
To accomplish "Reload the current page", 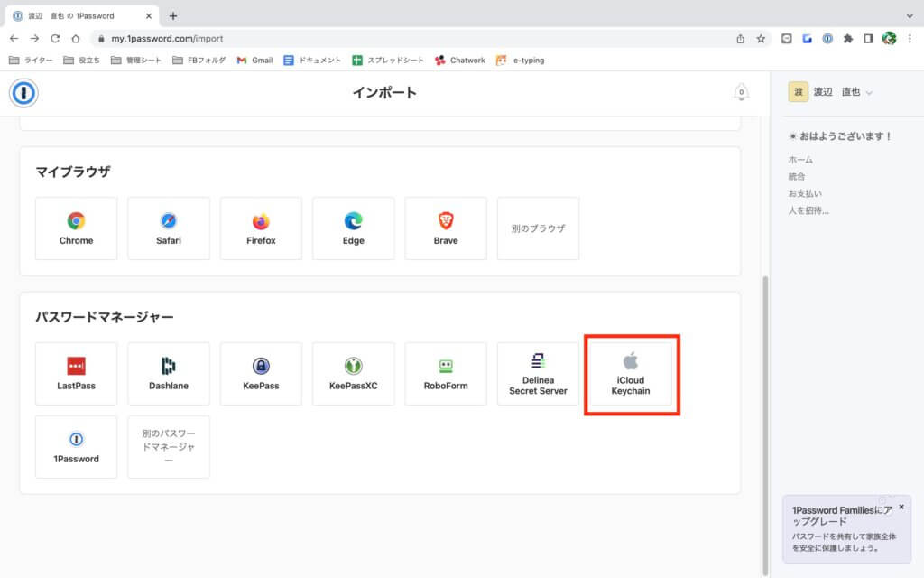I will (55, 38).
